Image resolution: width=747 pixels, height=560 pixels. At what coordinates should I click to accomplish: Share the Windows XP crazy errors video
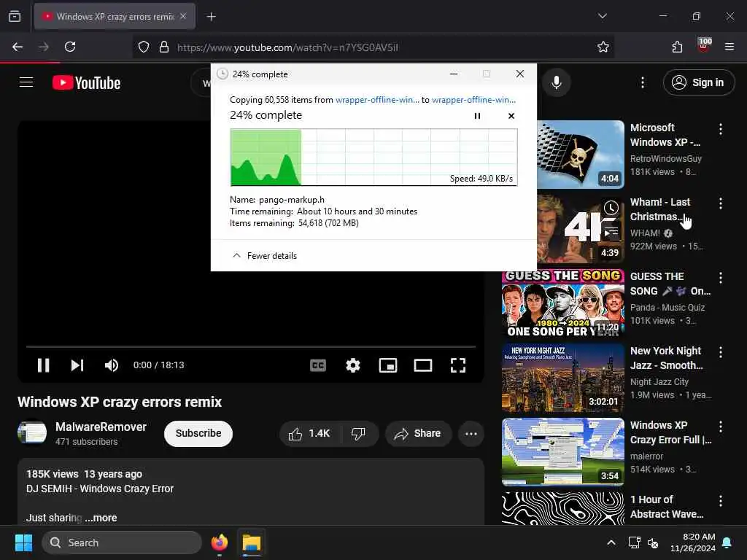(x=418, y=433)
